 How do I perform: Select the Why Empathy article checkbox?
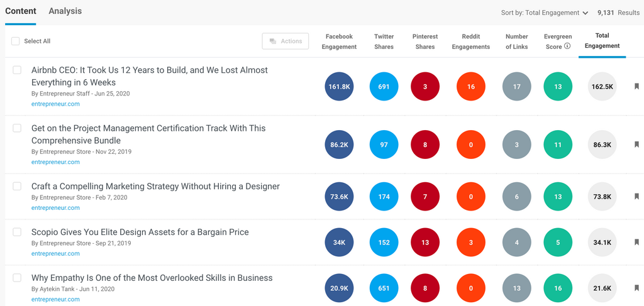click(x=17, y=278)
